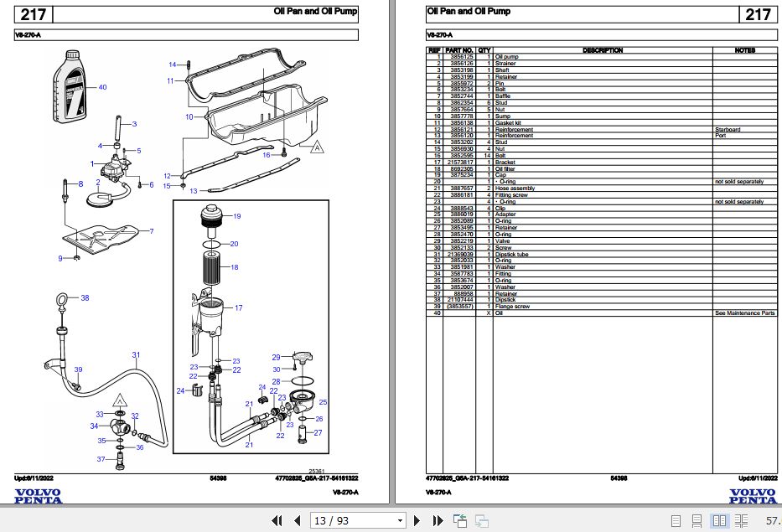Viewport: 782px width, 532px height.
Task: Click callout number 14 above the gasket
Action: [x=173, y=65]
